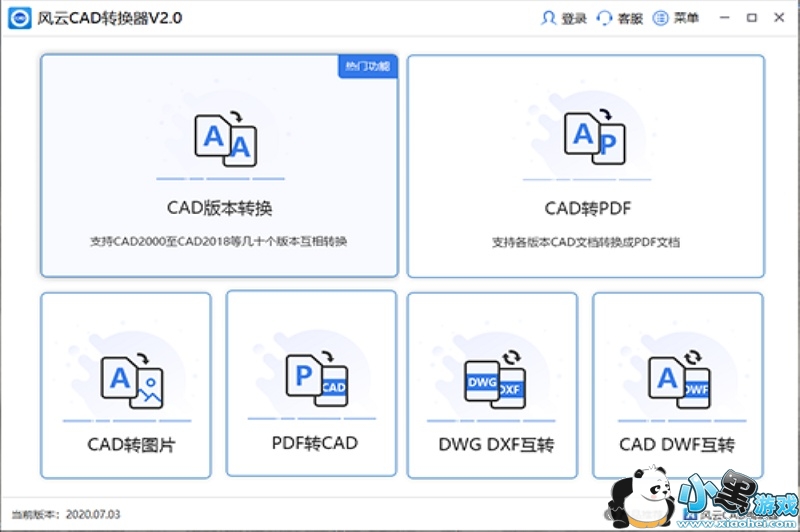Minimize the converter window
This screenshot has height=532, width=800.
724,18
